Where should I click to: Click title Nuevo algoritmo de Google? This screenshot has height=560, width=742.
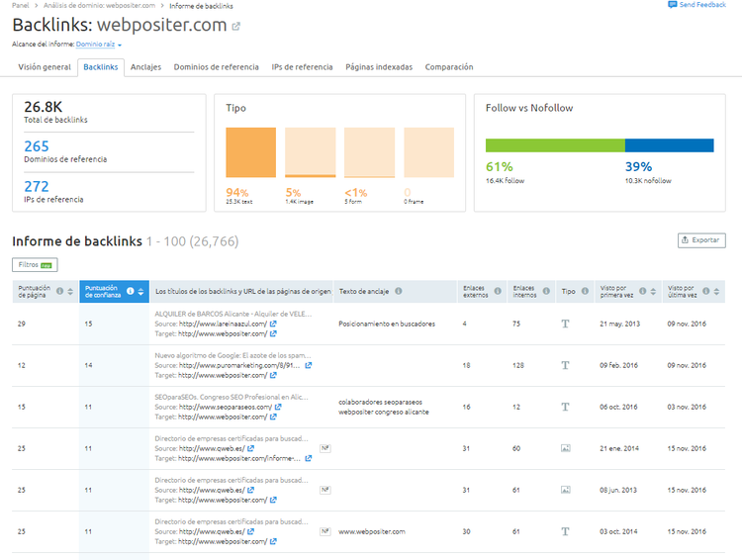(x=232, y=355)
